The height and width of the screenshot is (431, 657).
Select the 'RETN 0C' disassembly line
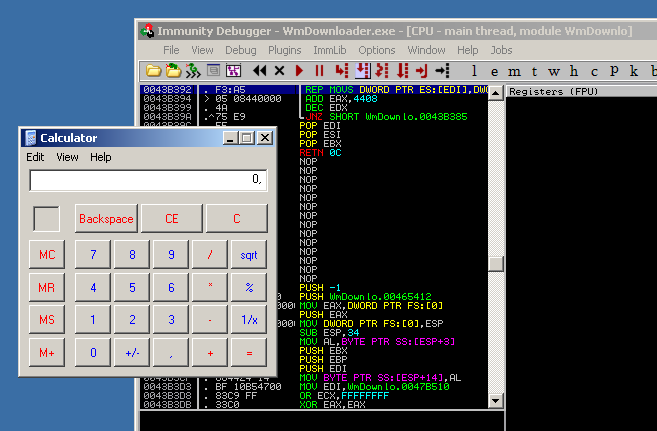click(321, 153)
